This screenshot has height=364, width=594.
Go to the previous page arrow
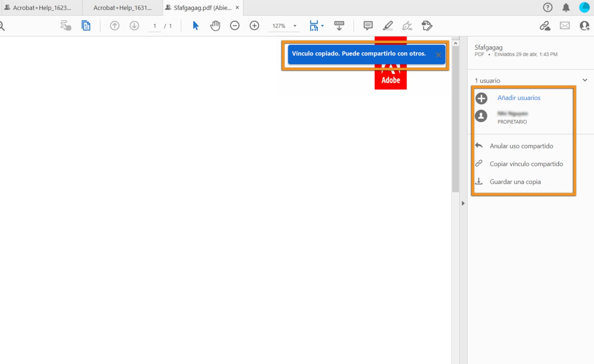coord(114,26)
